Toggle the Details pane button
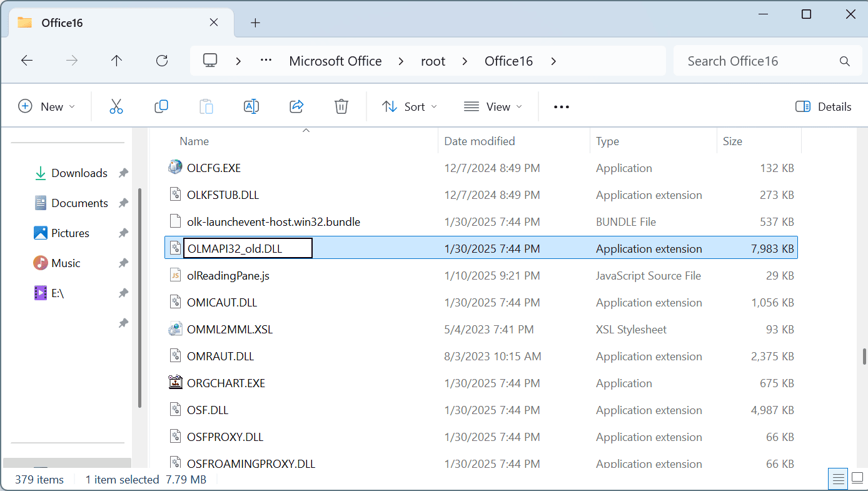Viewport: 868px width, 491px height. click(823, 106)
